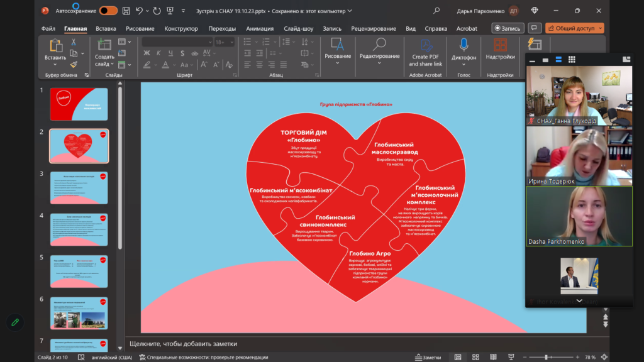
Task: Open the search magnifier in title bar
Action: [436, 11]
